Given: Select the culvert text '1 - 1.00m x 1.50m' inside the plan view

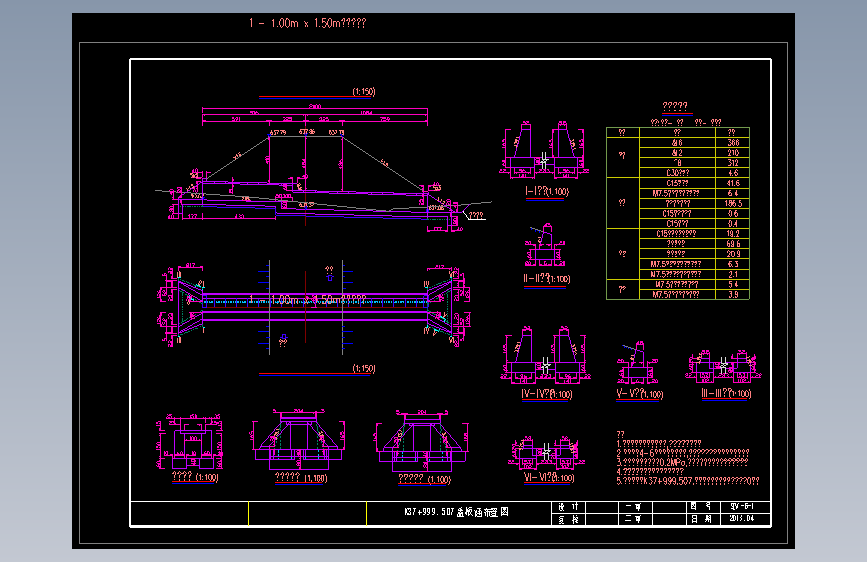Looking at the screenshot, I should 307,300.
